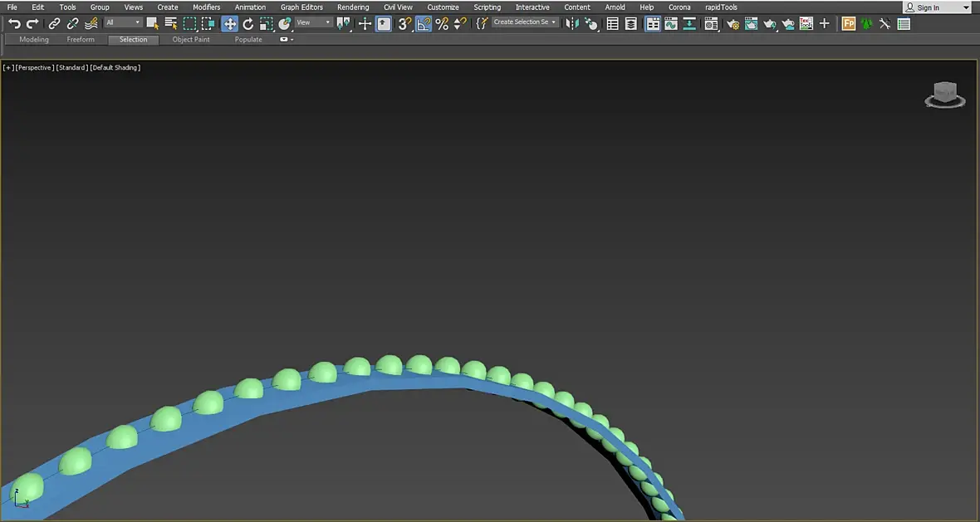Click the Undo arrow icon

pyautogui.click(x=14, y=24)
